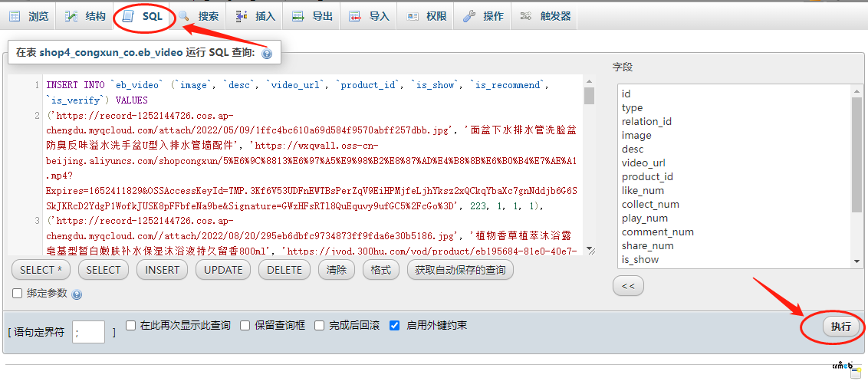Click the 绑定参数 help icon
The image size is (868, 391).
77,294
